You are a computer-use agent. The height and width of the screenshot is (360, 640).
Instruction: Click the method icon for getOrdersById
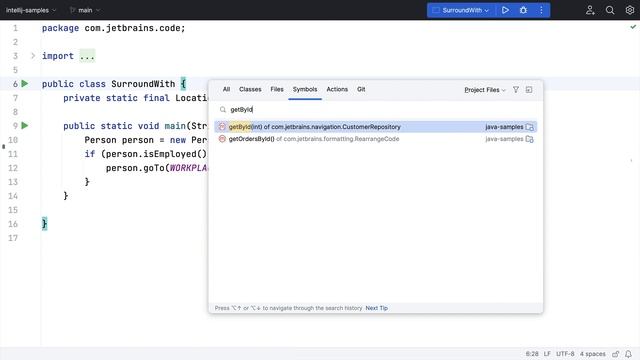coord(222,139)
